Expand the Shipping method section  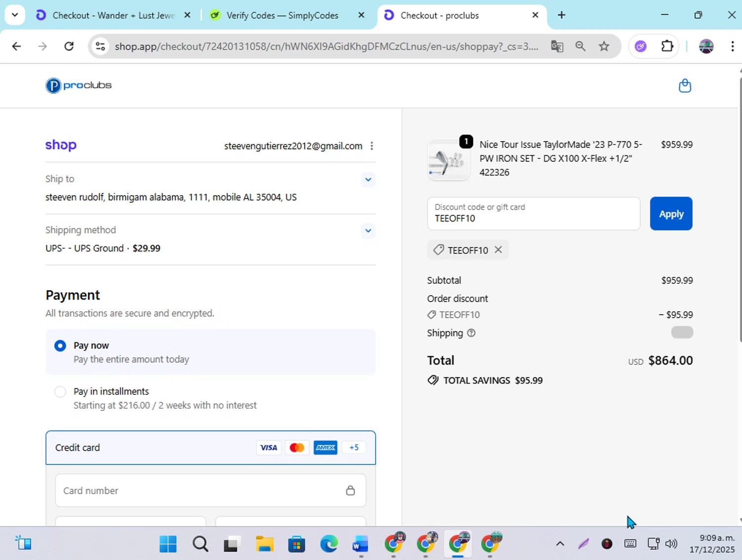pos(368,230)
